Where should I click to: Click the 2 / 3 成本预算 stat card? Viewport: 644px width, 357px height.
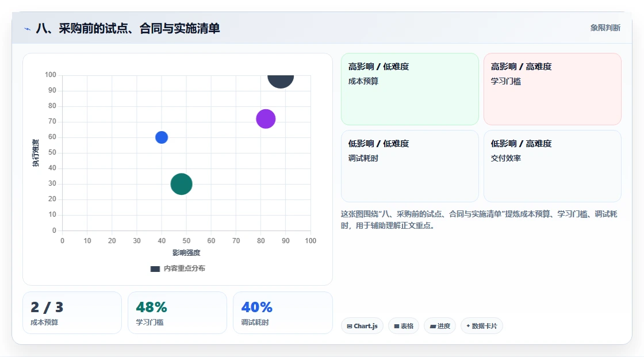(72, 313)
